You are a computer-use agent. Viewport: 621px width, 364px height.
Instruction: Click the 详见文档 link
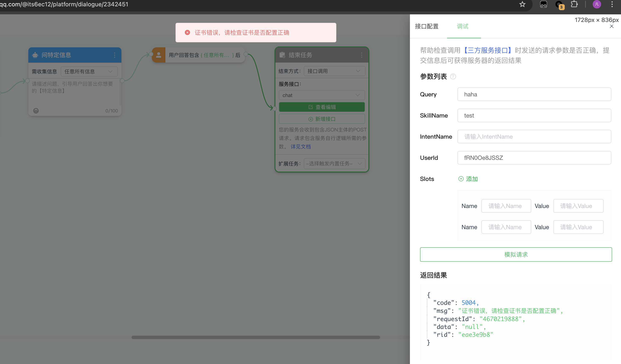tap(301, 146)
